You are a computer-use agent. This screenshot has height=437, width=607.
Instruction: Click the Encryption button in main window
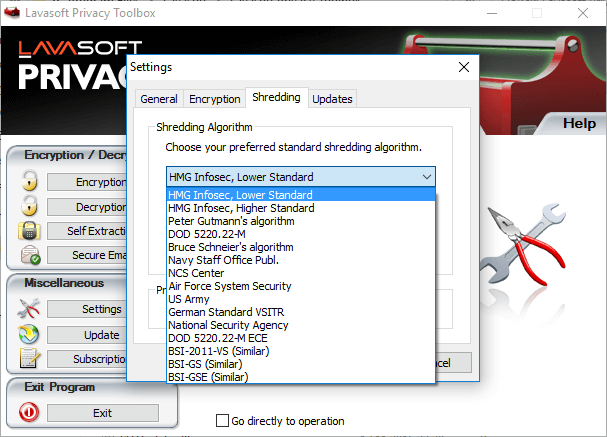tap(87, 182)
